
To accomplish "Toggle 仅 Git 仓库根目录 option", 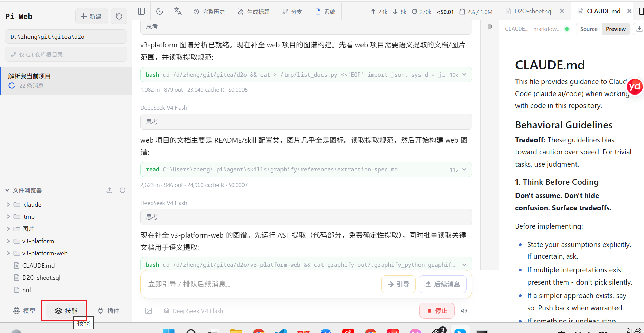I will click(x=66, y=54).
